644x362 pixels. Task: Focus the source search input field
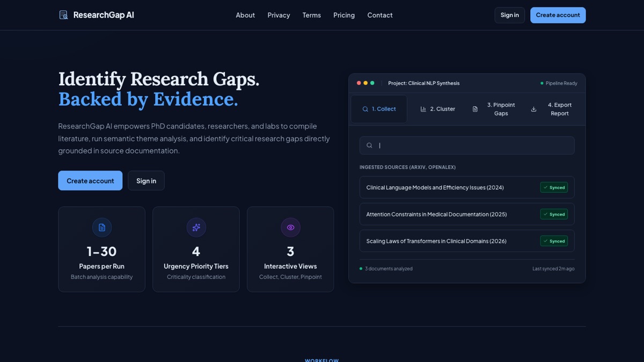click(467, 145)
